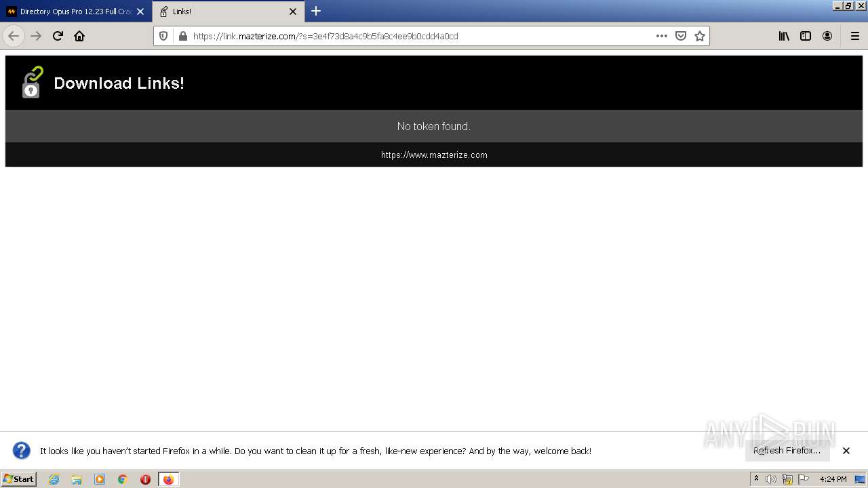Open the Windows Start menu
Image resolution: width=868 pixels, height=488 pixels.
[x=19, y=479]
